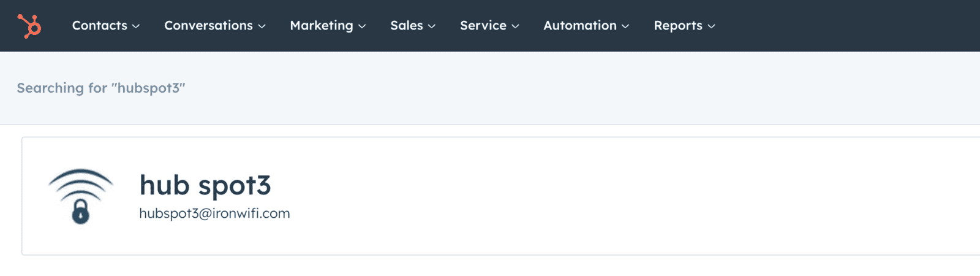Click the hubspot3@ironwifi.com email address
Viewport: 980px width, 276px height.
[214, 213]
